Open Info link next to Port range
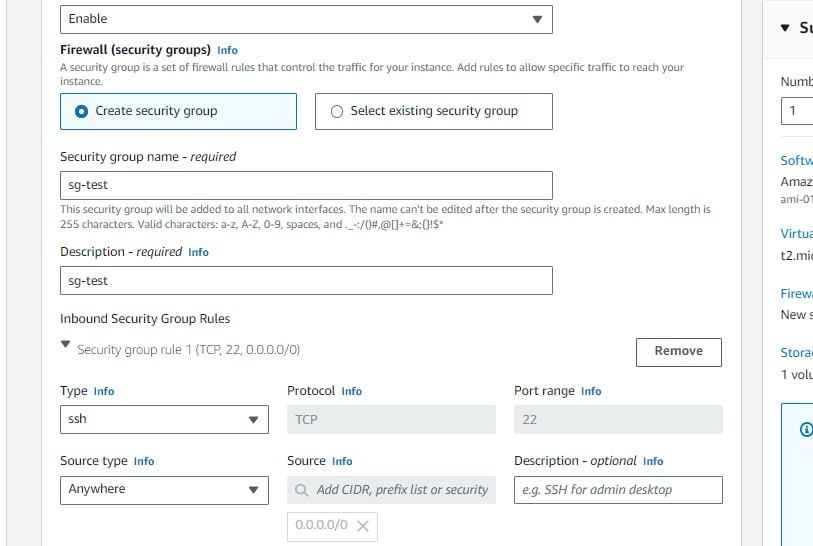 (591, 391)
